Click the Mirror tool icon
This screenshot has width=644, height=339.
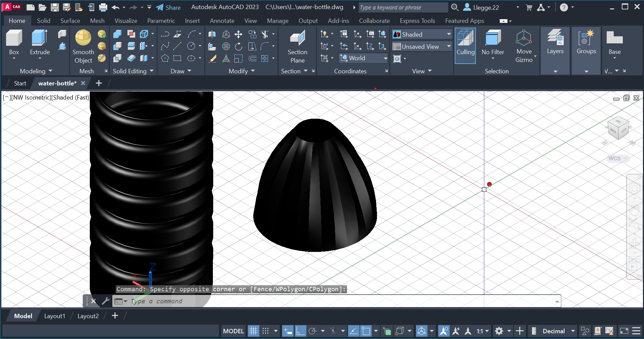(x=212, y=34)
